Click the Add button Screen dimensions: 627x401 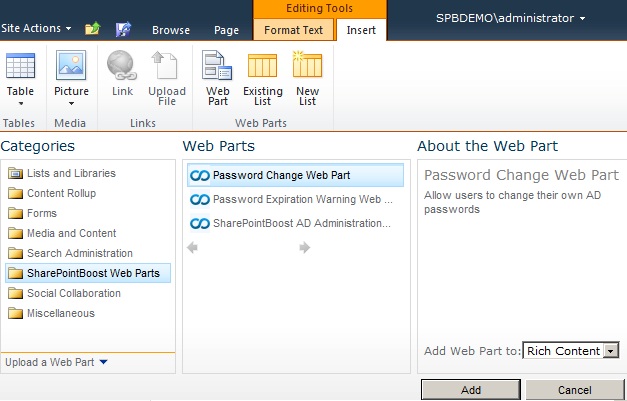[471, 390]
